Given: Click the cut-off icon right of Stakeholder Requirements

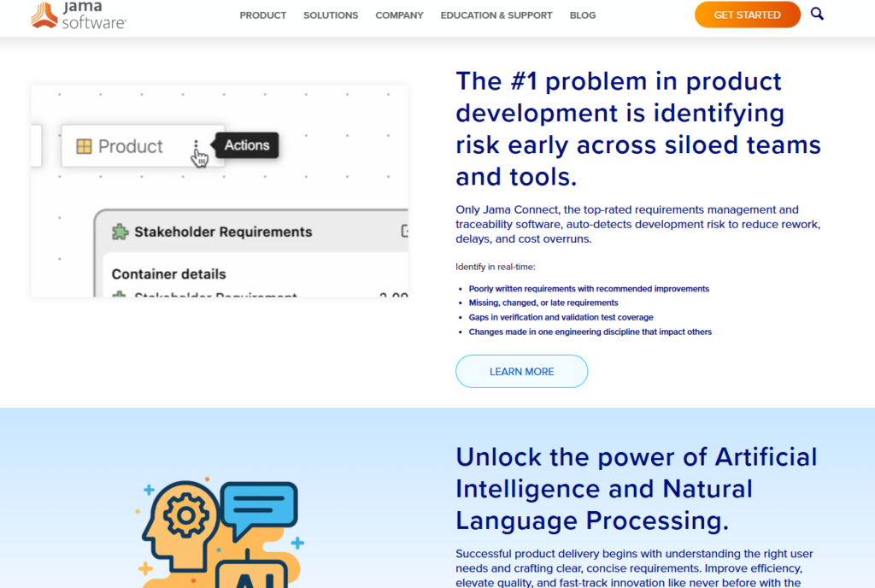Looking at the screenshot, I should pos(404,232).
